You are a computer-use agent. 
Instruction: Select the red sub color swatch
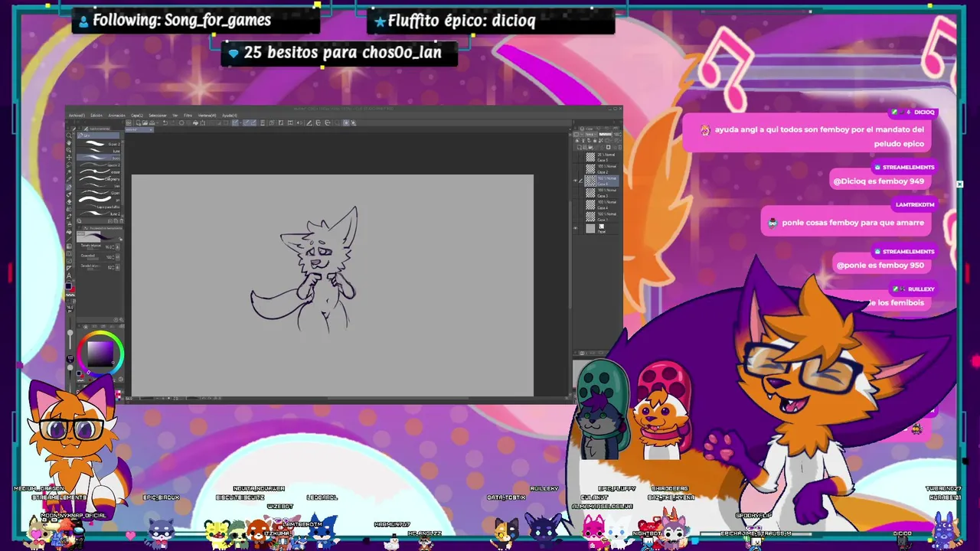click(73, 289)
